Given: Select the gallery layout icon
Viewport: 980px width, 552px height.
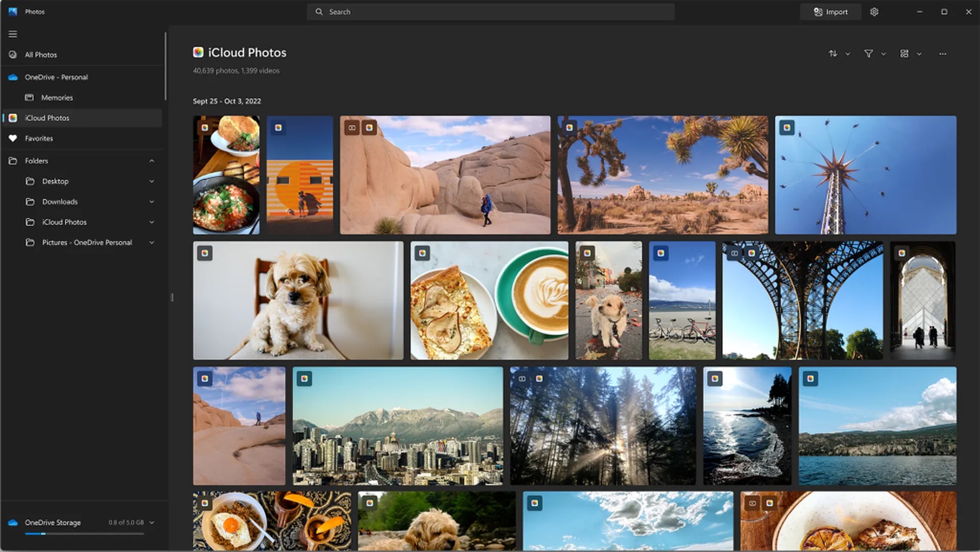Looking at the screenshot, I should click(x=904, y=53).
